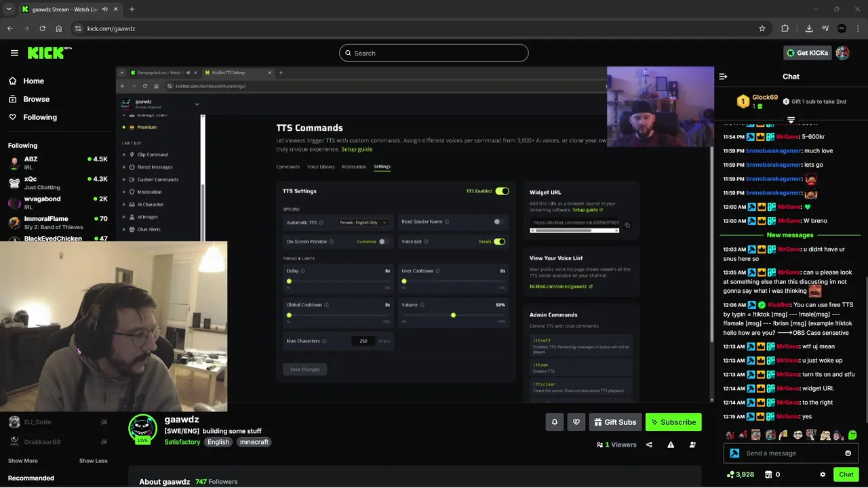The height and width of the screenshot is (488, 868).
Task: Click the green Chat send button
Action: [846, 474]
